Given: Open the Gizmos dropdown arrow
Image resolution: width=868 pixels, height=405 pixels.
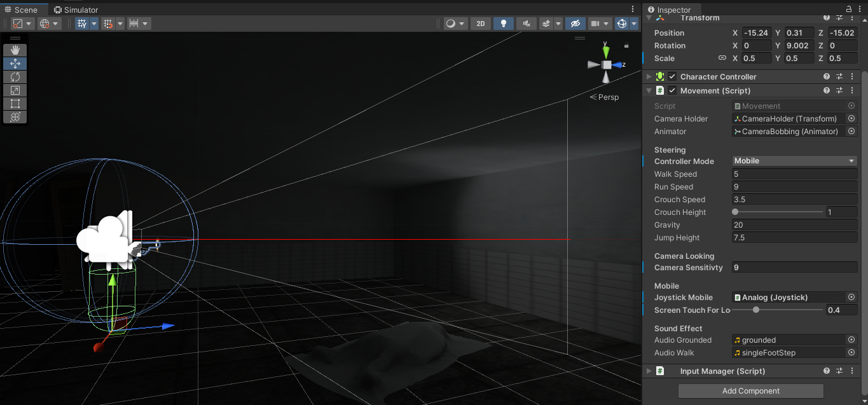Looking at the screenshot, I should tap(633, 24).
